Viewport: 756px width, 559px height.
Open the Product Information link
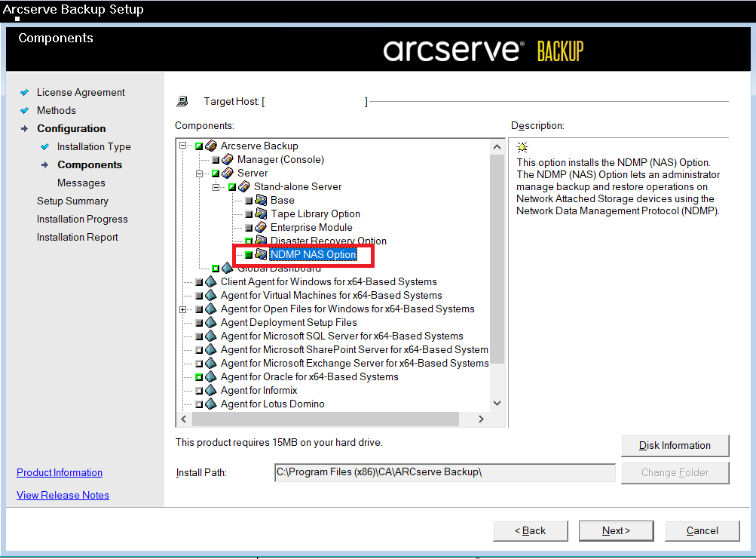pyautogui.click(x=59, y=472)
